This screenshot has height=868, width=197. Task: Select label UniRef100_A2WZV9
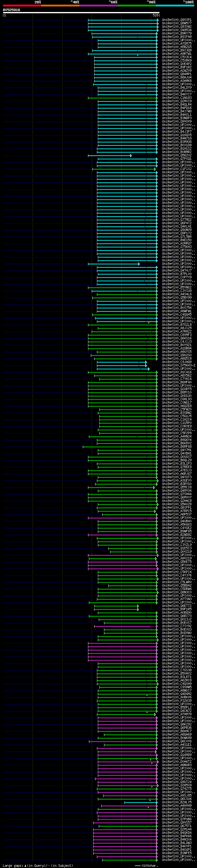176,71
